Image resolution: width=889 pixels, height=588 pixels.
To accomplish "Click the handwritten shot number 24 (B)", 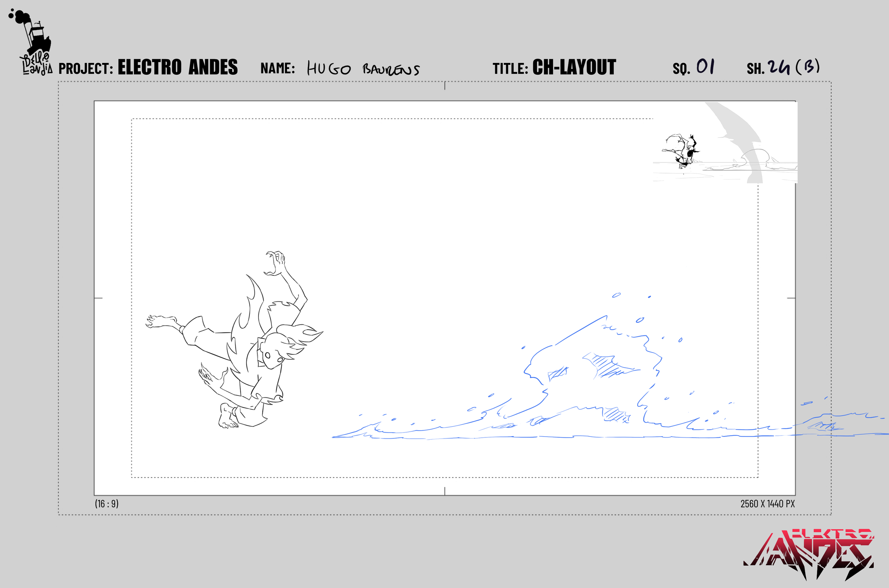I will click(793, 67).
